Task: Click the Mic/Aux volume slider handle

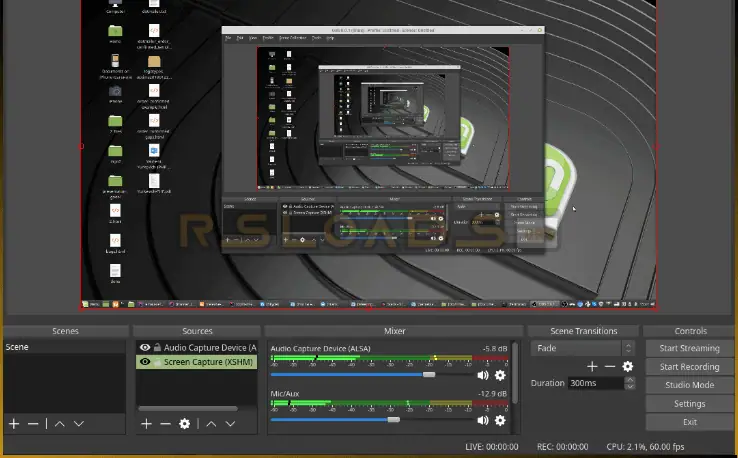Action: [393, 419]
